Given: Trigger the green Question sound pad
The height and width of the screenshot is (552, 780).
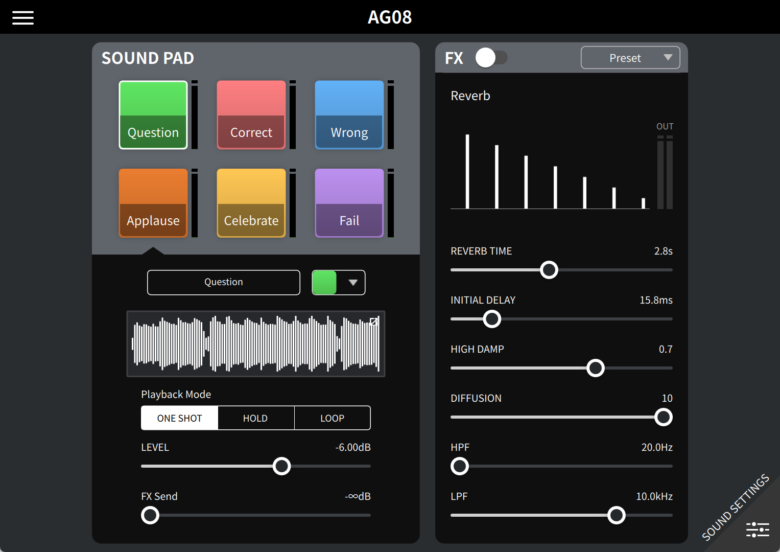Looking at the screenshot, I should [153, 115].
